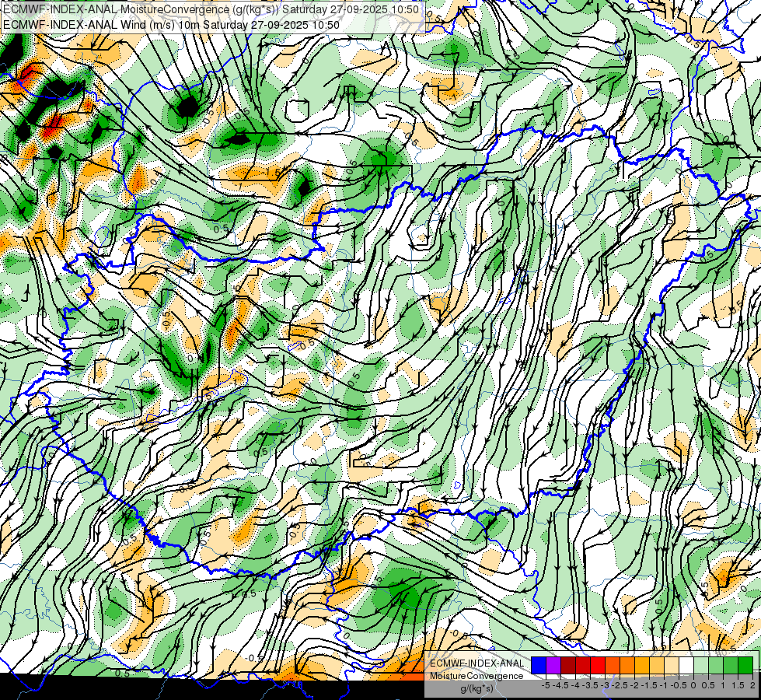761x700 pixels.
Task: Click the '2' value at legend scale end
Action: pyautogui.click(x=752, y=685)
